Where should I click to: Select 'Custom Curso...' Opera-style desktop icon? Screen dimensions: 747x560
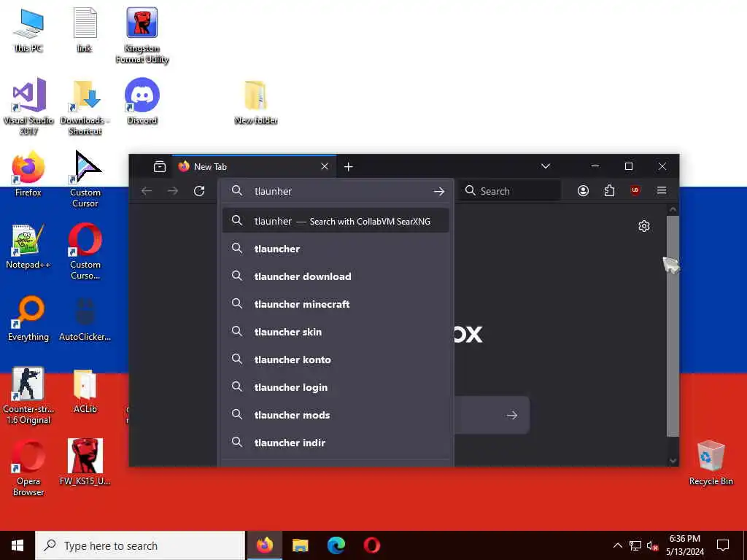(x=85, y=252)
